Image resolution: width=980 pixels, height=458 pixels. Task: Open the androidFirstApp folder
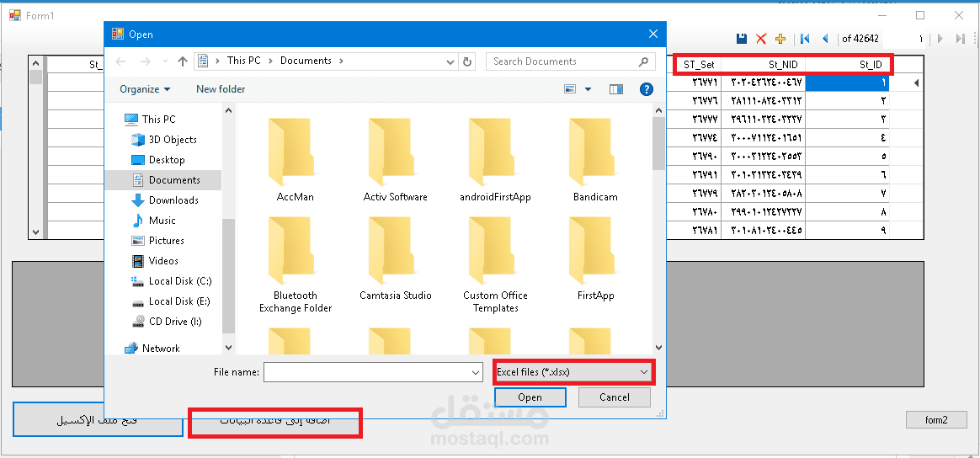[x=495, y=159]
